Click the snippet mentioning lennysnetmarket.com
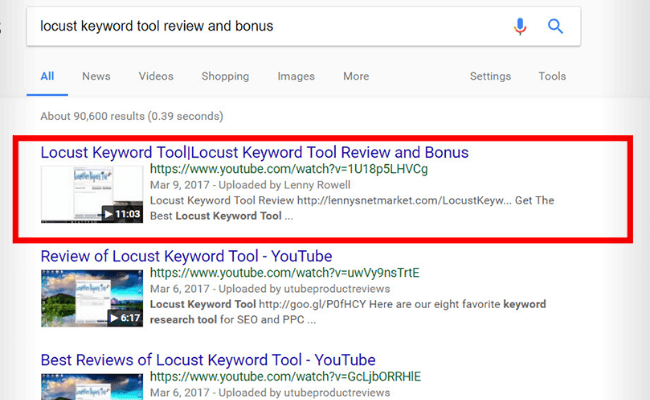Viewport: 650px width, 400px height. pos(352,208)
